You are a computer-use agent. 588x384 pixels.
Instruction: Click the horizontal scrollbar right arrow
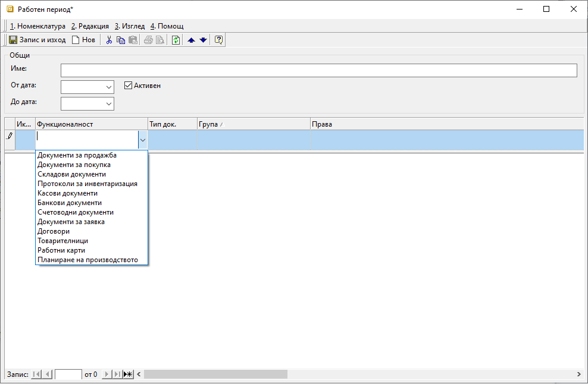click(x=578, y=374)
